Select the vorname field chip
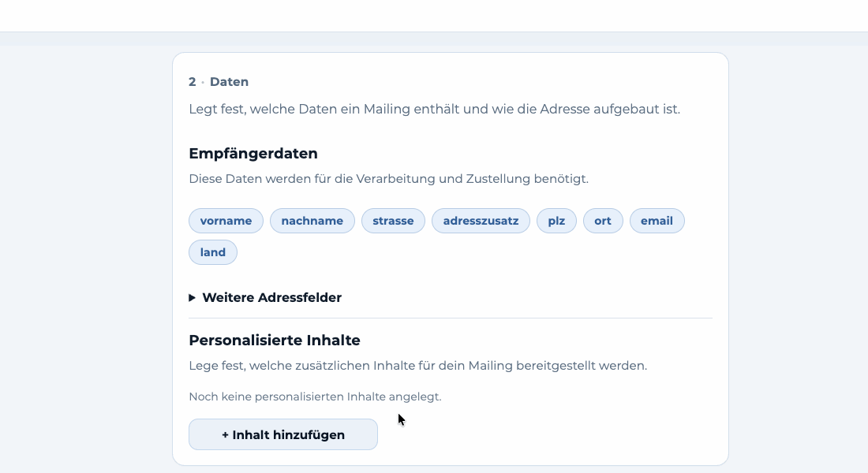The height and width of the screenshot is (473, 868). click(x=226, y=221)
